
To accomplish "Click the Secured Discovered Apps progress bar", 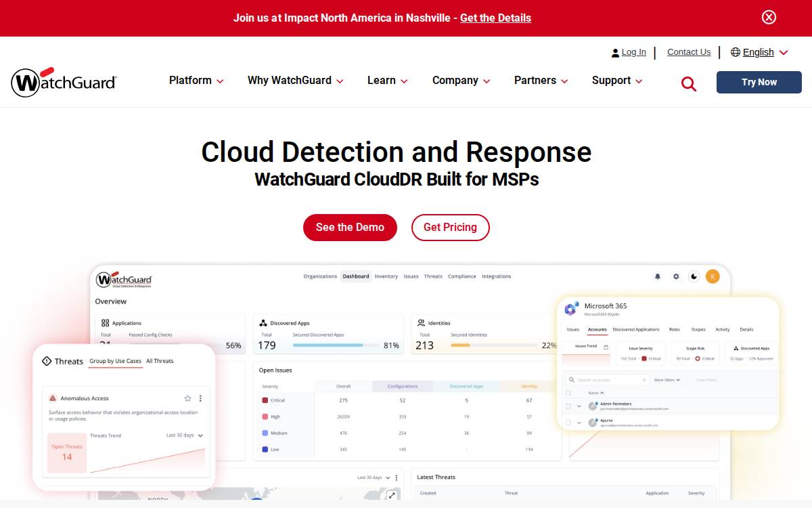I will [336, 345].
